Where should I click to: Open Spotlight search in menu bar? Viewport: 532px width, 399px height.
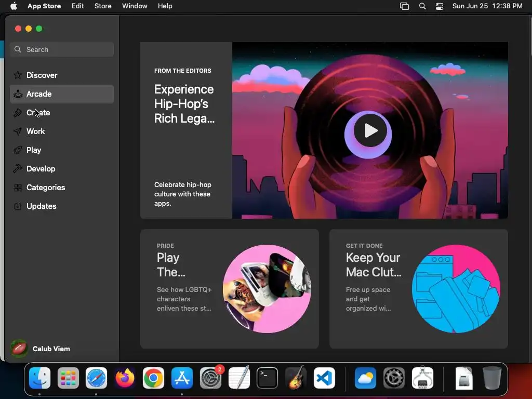click(x=422, y=6)
